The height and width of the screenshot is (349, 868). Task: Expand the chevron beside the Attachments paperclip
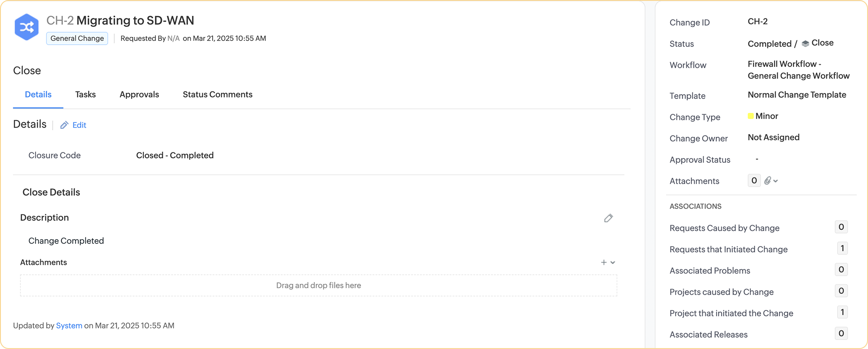pos(776,181)
